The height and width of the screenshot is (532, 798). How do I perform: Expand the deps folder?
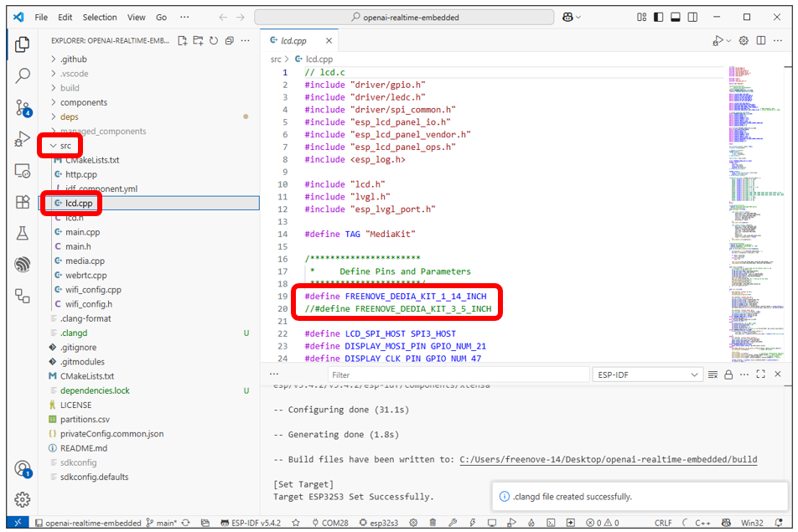[70, 117]
